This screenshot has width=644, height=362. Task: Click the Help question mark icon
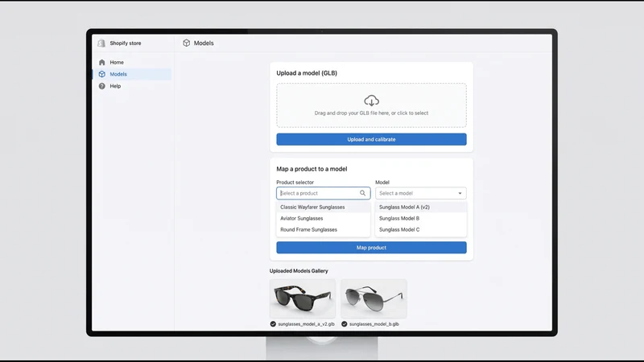pos(102,86)
